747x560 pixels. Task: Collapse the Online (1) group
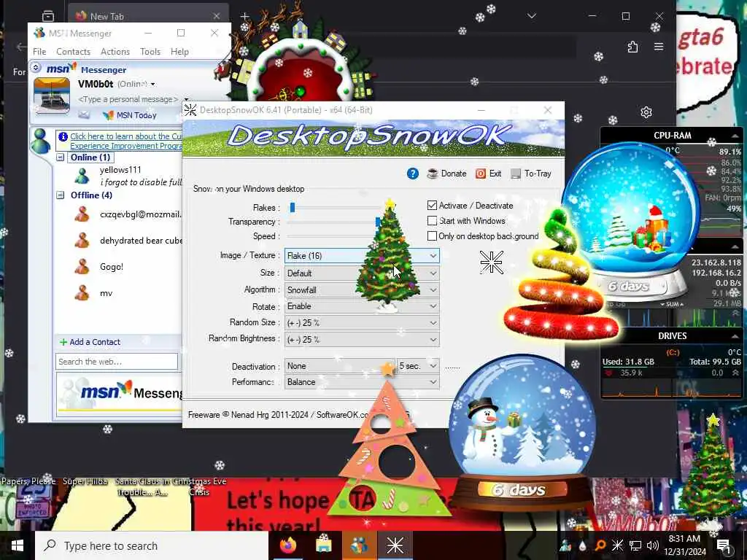(x=61, y=157)
